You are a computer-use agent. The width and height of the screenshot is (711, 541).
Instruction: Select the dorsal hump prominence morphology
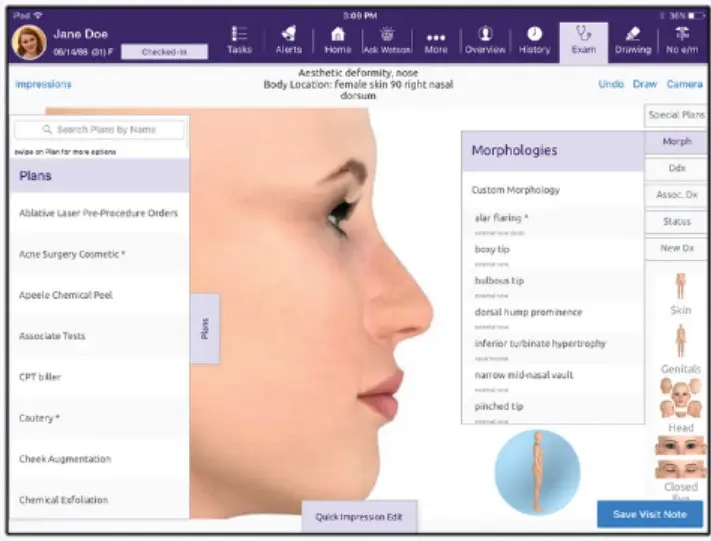coord(527,313)
